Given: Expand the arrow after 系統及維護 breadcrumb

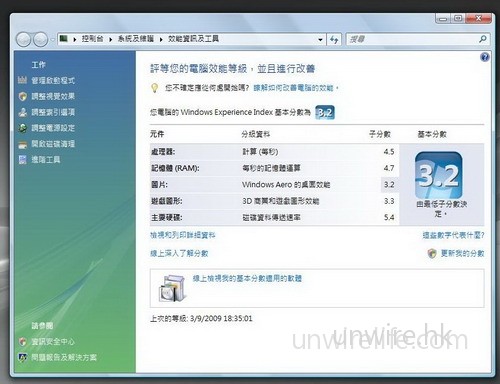Looking at the screenshot, I should point(161,39).
